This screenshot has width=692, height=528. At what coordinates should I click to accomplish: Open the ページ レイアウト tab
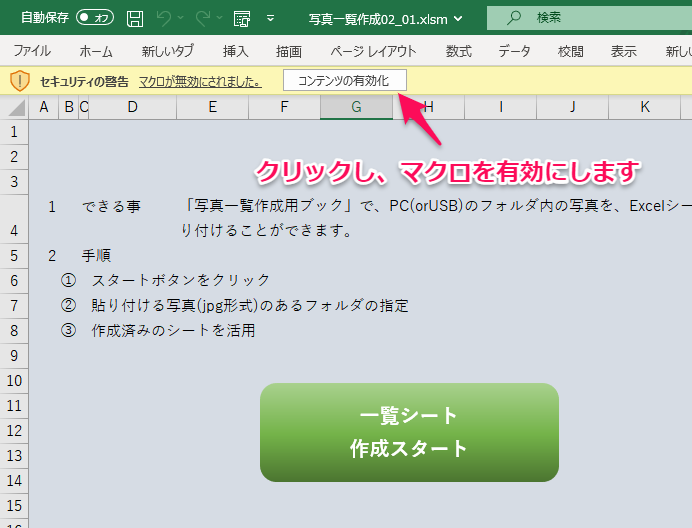373,51
